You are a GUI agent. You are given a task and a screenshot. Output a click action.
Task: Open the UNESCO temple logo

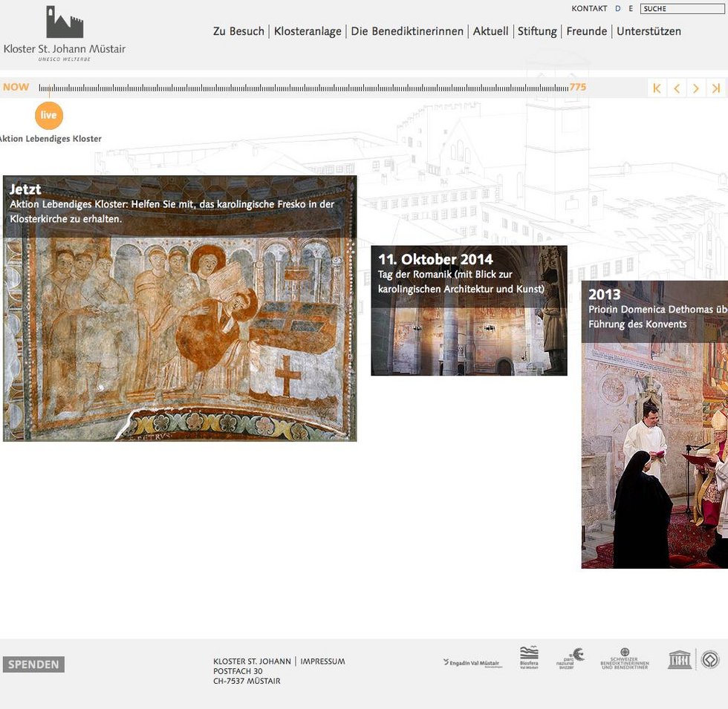pyautogui.click(x=679, y=659)
